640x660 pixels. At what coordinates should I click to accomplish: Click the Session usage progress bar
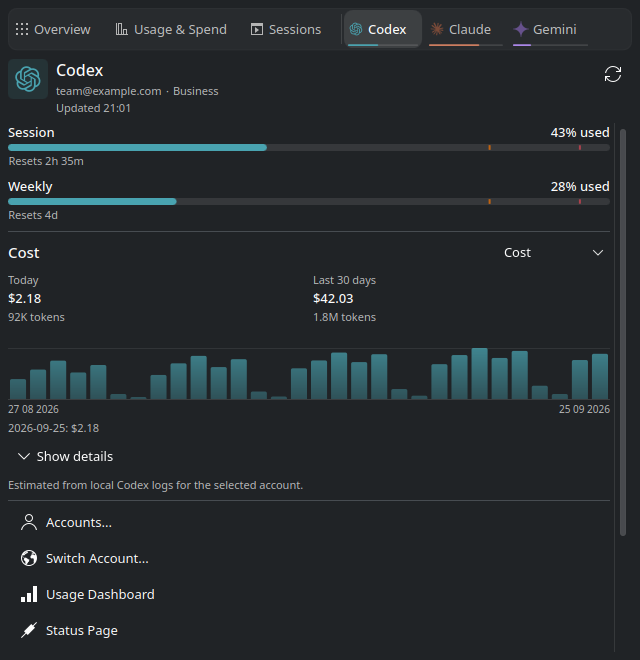[309, 148]
